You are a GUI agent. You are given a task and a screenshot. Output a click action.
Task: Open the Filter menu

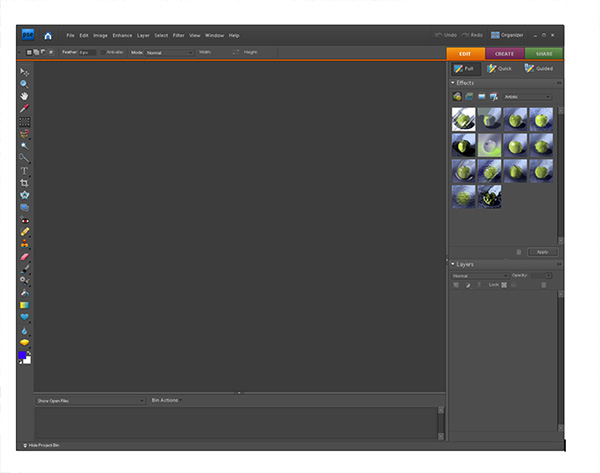pos(178,36)
